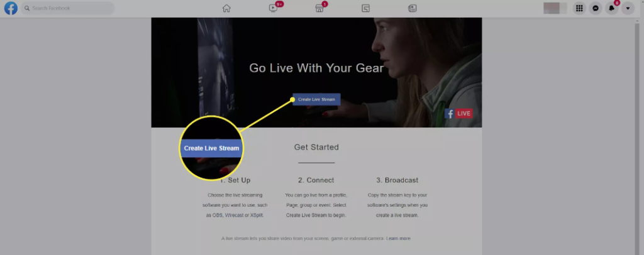This screenshot has height=255, width=644.
Task: Open the Watch videos icon
Action: (273, 8)
